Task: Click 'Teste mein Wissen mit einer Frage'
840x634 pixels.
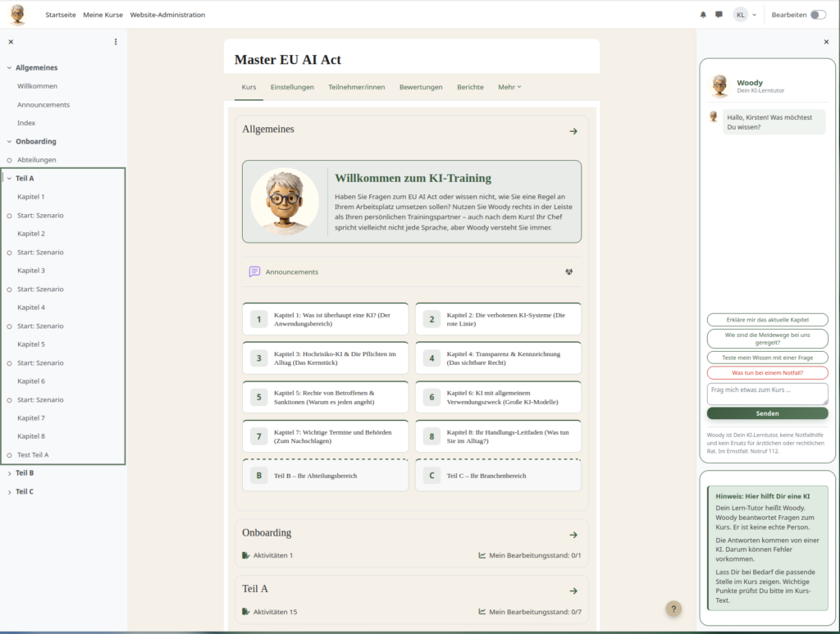Action: (x=767, y=358)
